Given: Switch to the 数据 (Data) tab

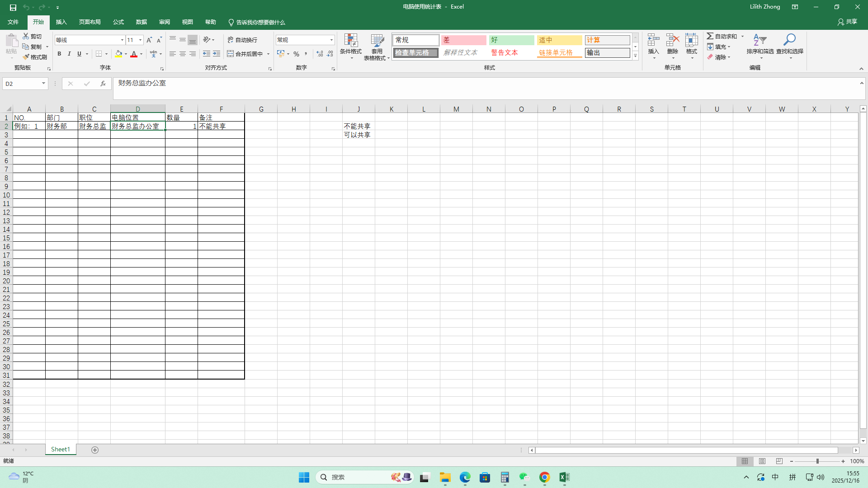Looking at the screenshot, I should point(142,22).
